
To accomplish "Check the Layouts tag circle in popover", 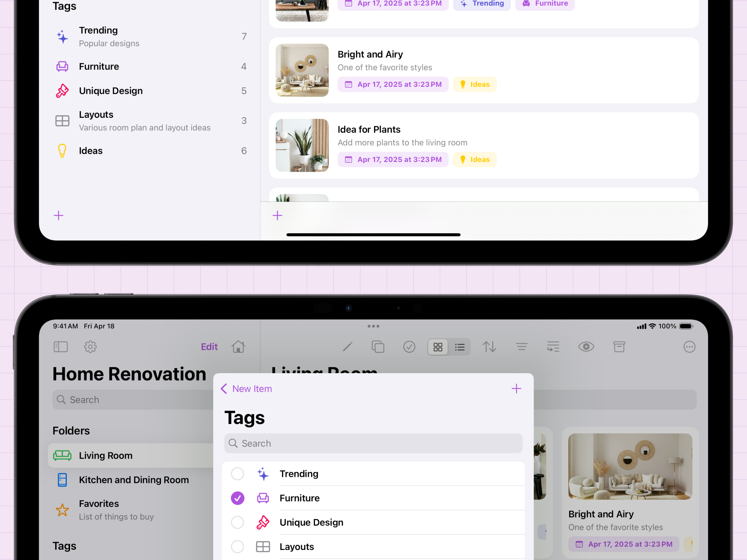I will click(x=238, y=546).
